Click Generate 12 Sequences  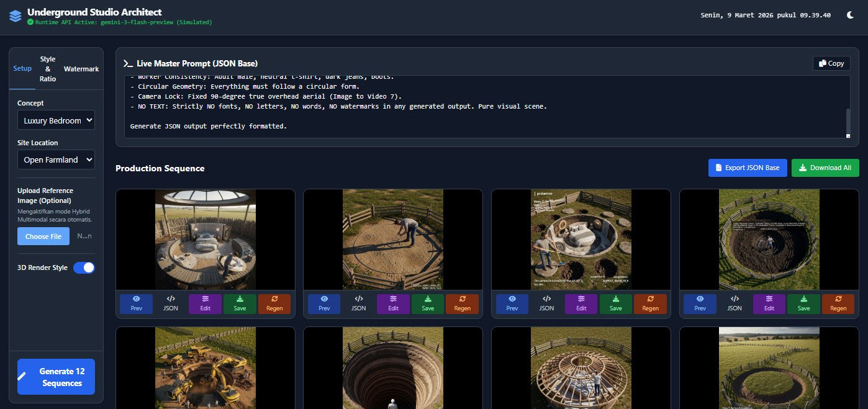[56, 377]
